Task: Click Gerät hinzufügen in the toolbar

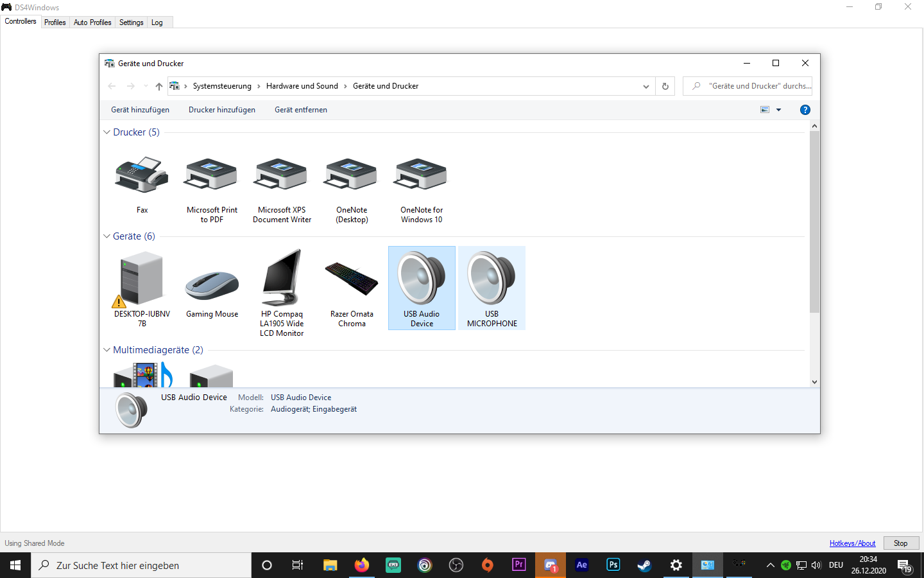Action: tap(141, 110)
